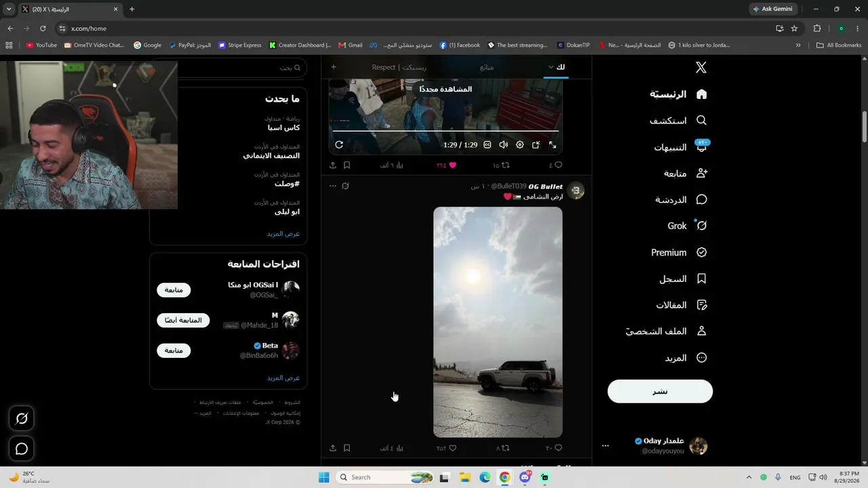
Task: Open OG Bullet's profile avatar
Action: pyautogui.click(x=576, y=191)
